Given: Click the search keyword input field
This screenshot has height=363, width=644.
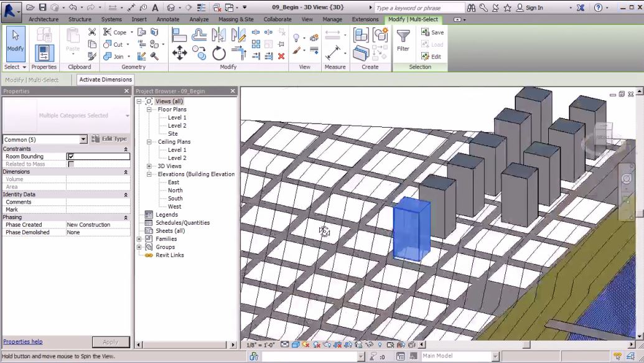Looking at the screenshot, I should (419, 8).
